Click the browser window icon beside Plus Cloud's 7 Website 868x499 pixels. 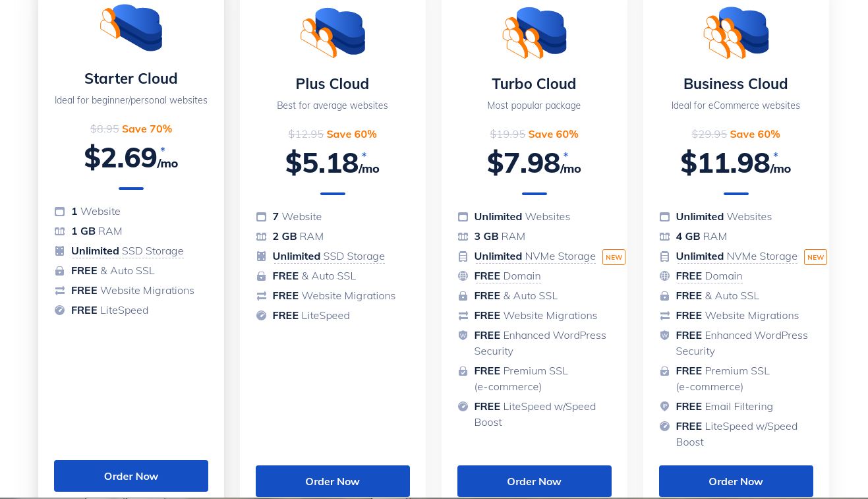tap(261, 217)
